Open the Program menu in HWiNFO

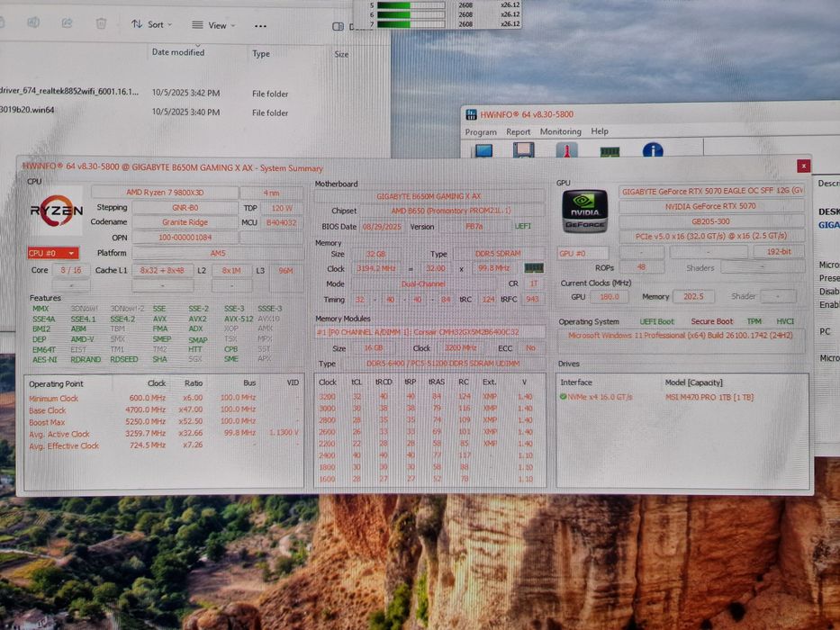(481, 131)
